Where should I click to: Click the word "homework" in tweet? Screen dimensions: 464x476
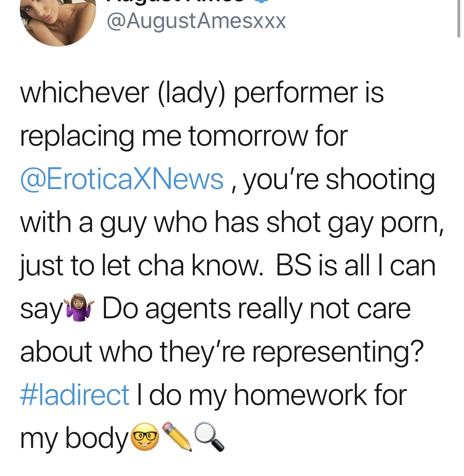(x=301, y=395)
